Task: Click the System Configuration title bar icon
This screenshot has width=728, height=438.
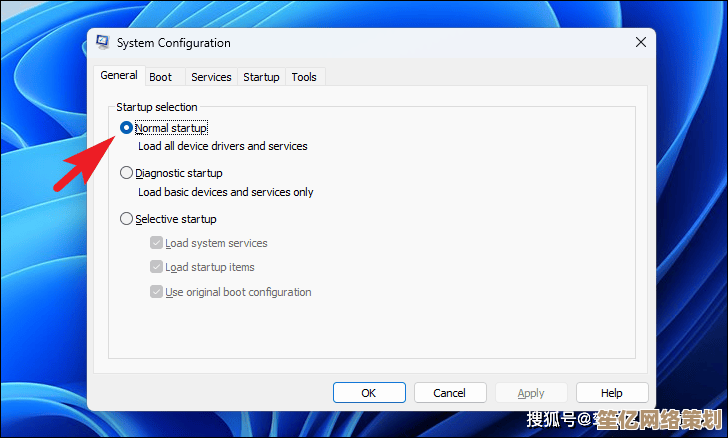Action: 102,43
